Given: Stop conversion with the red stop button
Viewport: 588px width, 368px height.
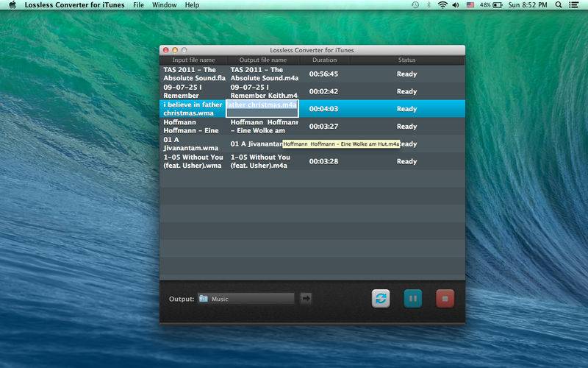Looking at the screenshot, I should [445, 299].
